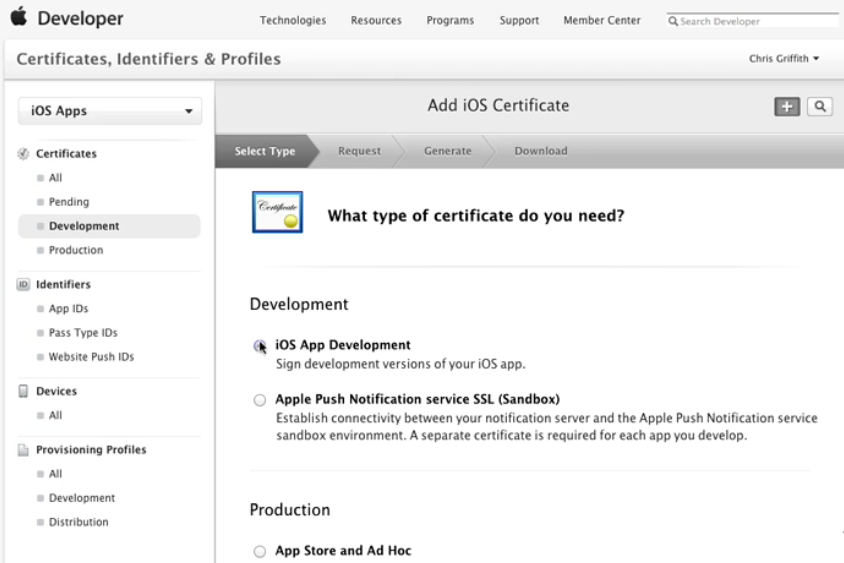Open the Support menu
Screen dimensions: 844x563
click(519, 20)
